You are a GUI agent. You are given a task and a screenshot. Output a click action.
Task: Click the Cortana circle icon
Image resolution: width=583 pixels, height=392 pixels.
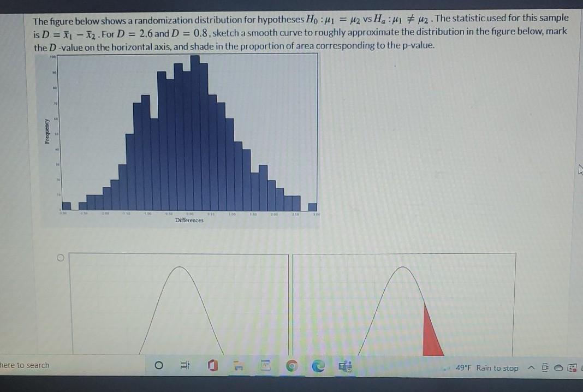[159, 365]
